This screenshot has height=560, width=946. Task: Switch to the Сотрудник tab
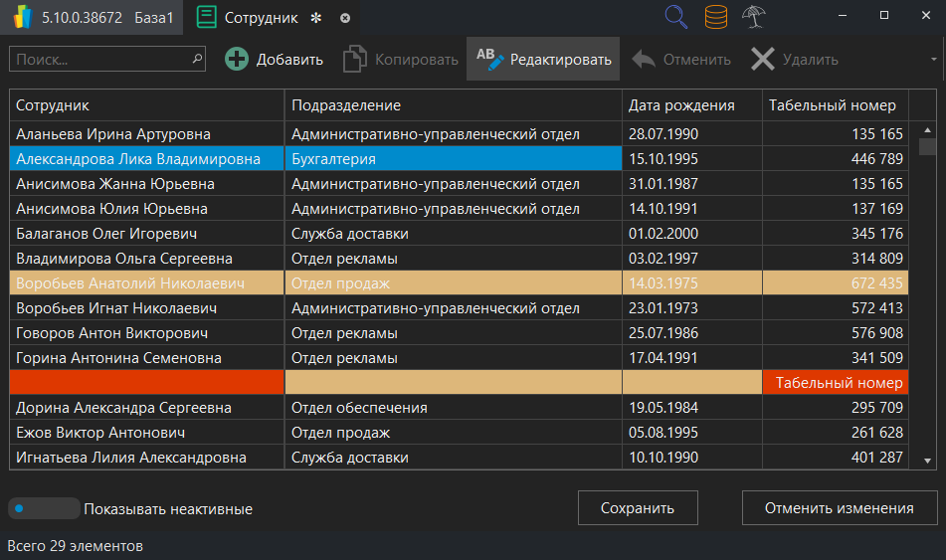pyautogui.click(x=259, y=18)
